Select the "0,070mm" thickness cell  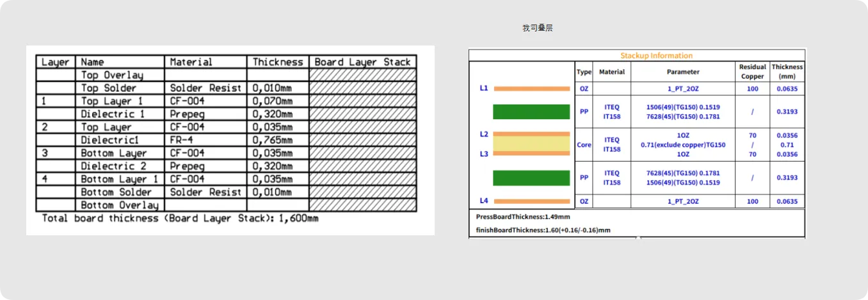[x=273, y=101]
